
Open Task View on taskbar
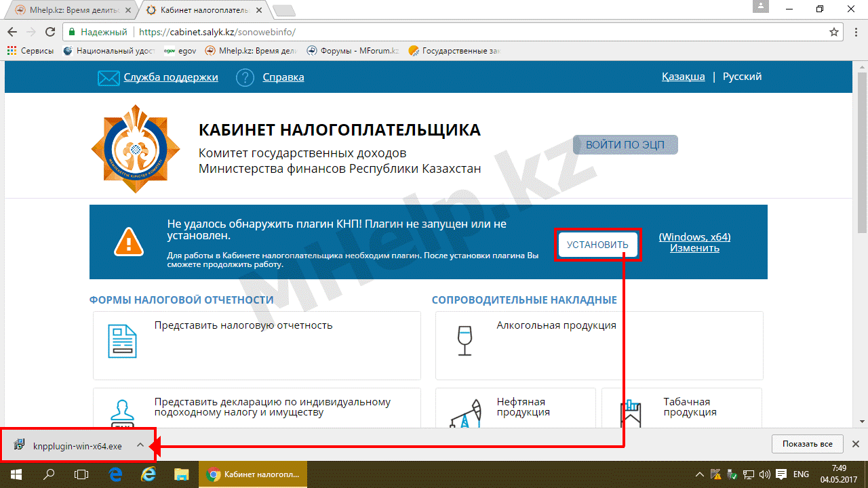click(x=81, y=474)
